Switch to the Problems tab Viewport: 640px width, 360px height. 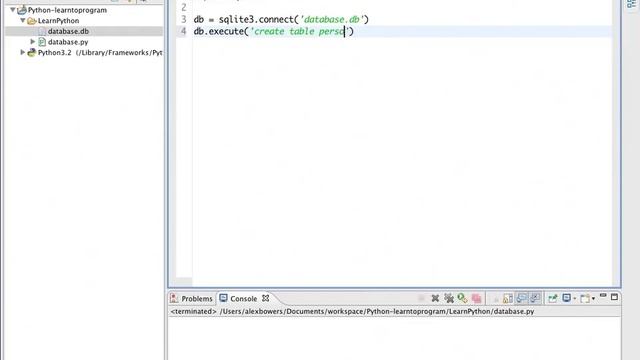tap(197, 299)
